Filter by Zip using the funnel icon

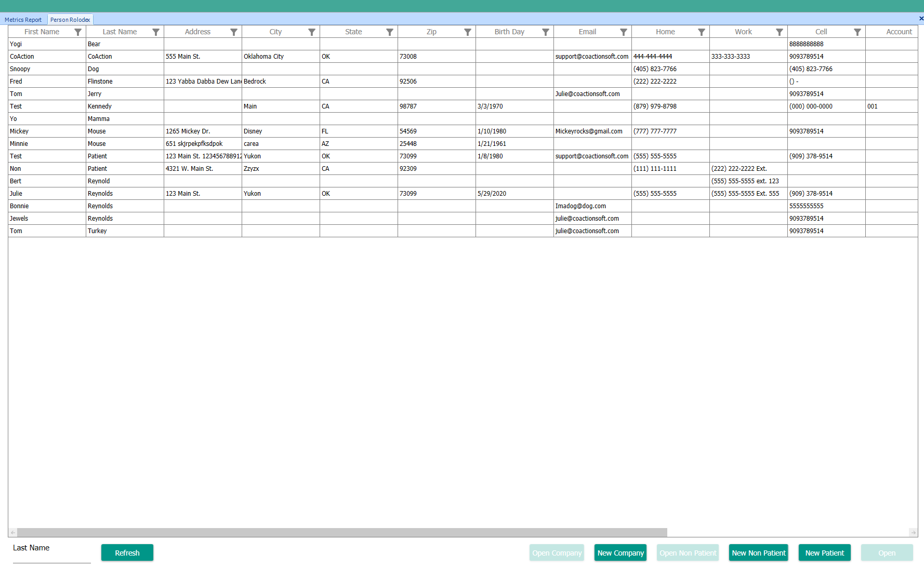pyautogui.click(x=468, y=32)
